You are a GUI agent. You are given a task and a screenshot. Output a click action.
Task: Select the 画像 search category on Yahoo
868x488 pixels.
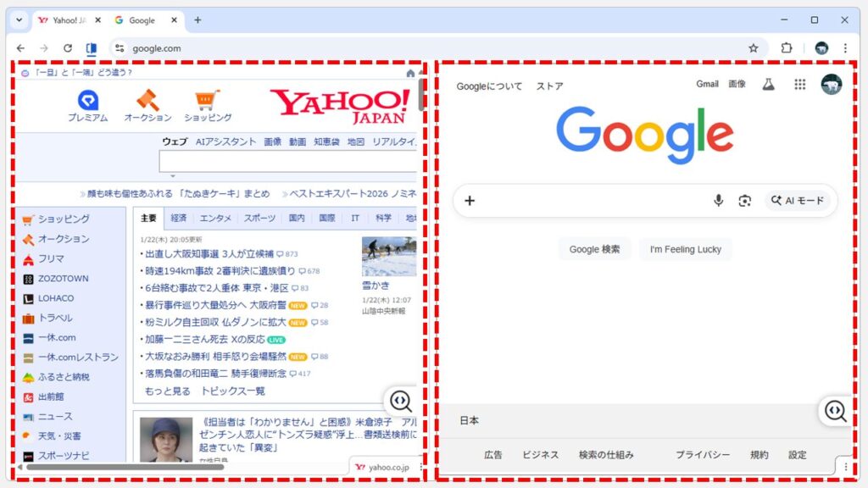point(273,142)
